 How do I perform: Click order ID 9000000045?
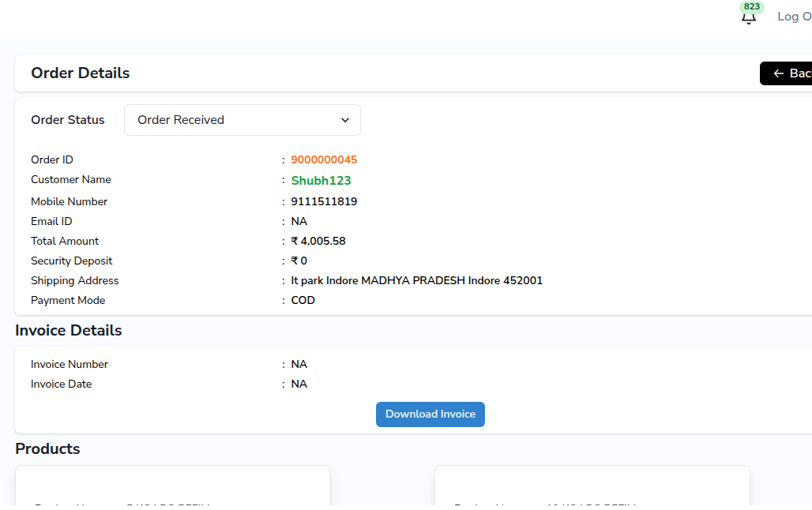[324, 159]
